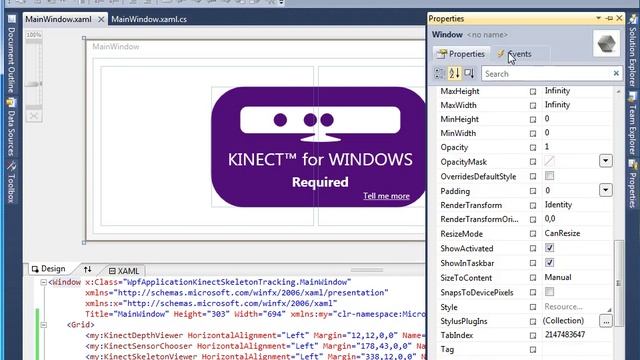
Task: Sort properties by source icon
Action: [x=469, y=73]
